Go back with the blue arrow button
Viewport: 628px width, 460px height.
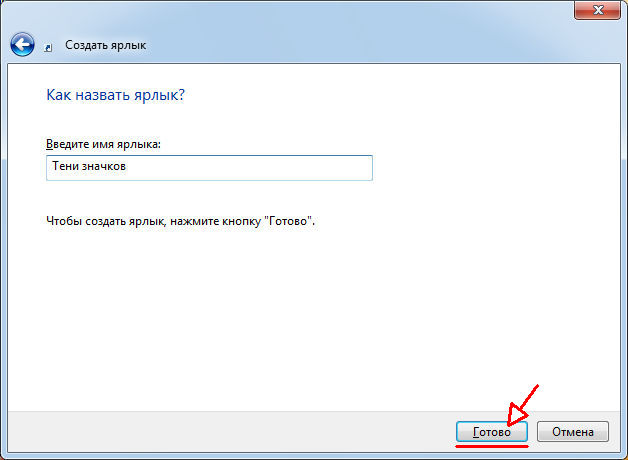[x=22, y=44]
